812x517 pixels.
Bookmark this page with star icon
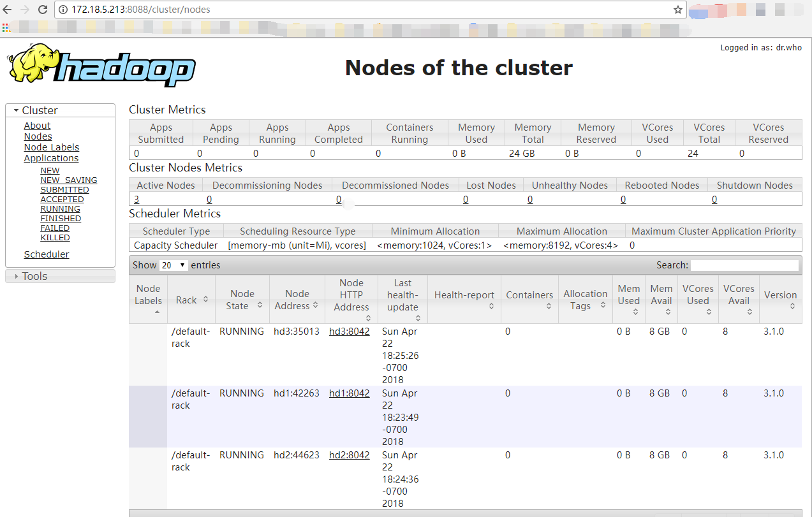point(678,10)
